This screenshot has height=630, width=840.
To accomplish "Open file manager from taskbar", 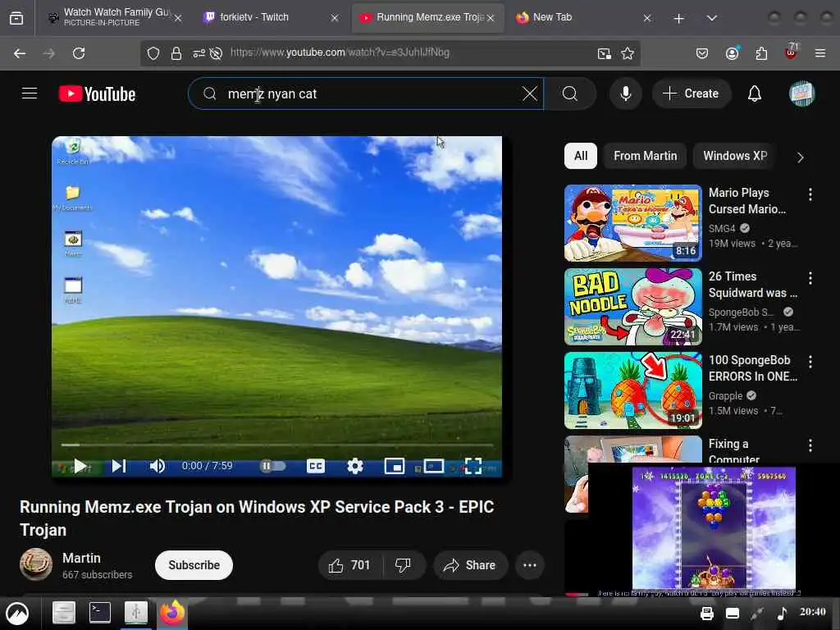I will 63,612.
